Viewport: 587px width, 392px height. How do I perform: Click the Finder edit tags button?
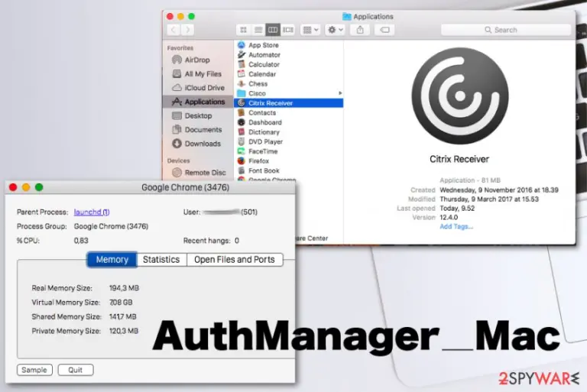click(384, 30)
